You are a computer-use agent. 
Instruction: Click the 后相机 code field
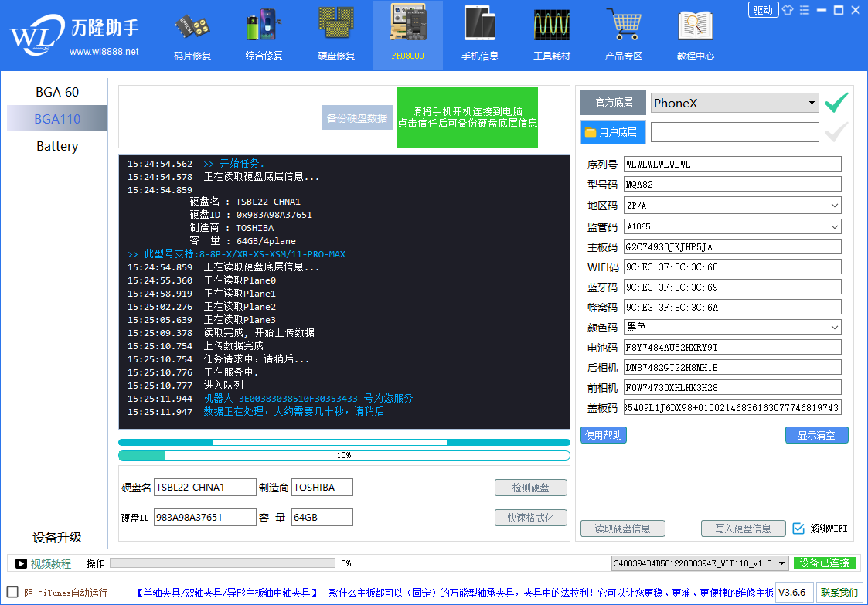click(x=733, y=367)
